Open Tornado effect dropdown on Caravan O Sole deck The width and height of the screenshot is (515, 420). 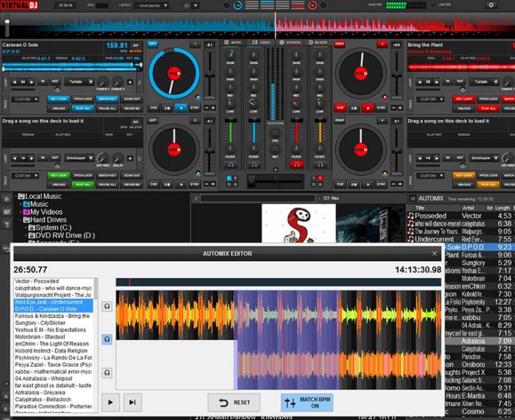(x=80, y=82)
